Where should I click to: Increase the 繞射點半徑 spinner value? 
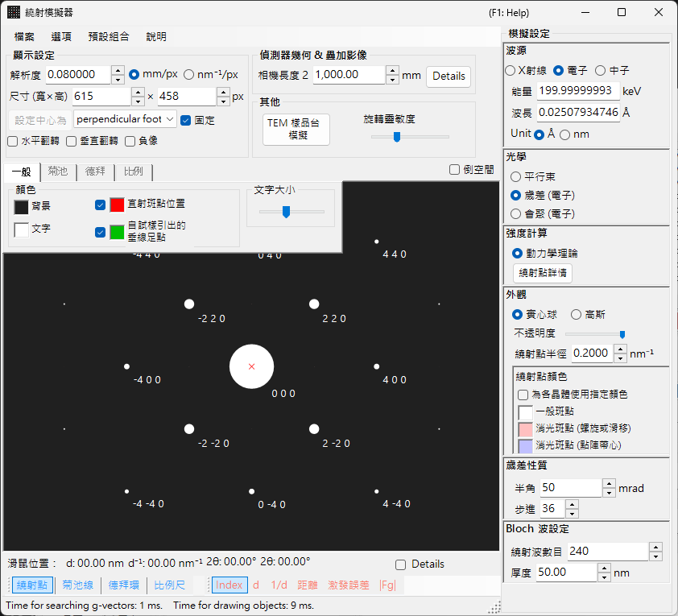point(621,349)
